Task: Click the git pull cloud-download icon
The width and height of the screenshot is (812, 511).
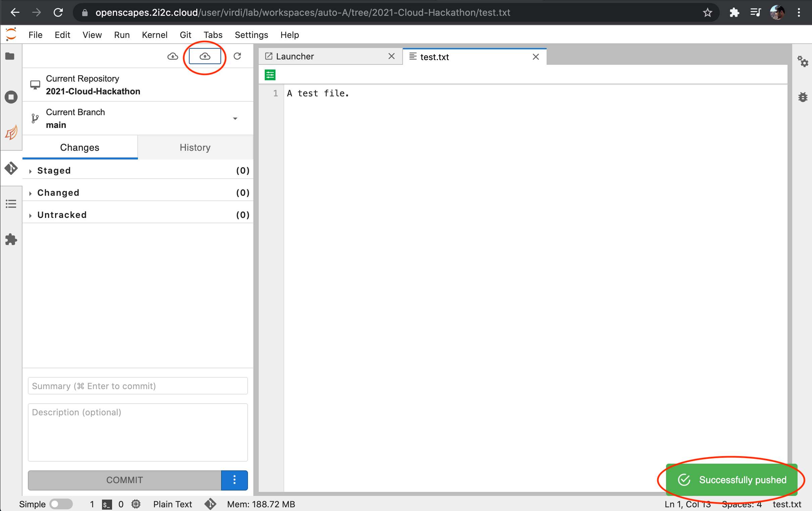Action: [x=173, y=56]
